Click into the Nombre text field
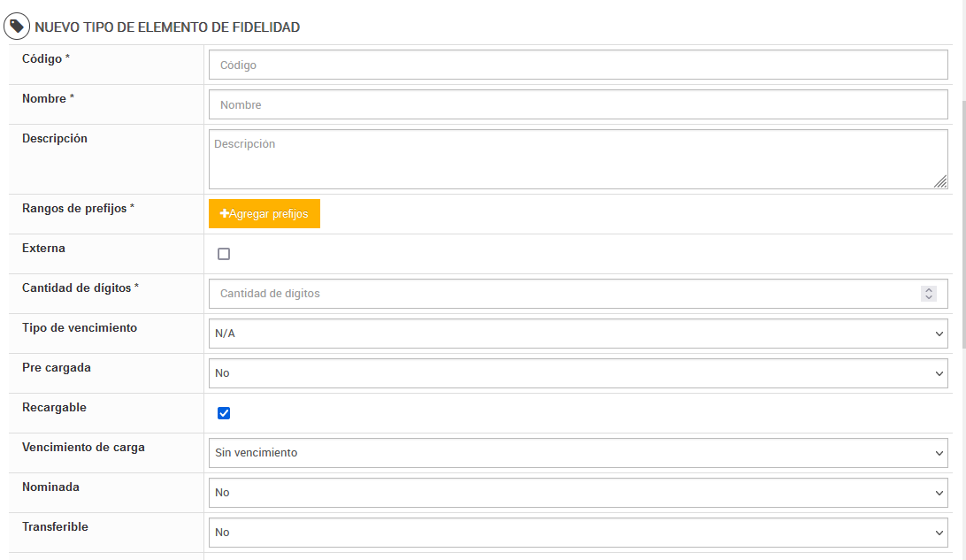 coord(579,104)
